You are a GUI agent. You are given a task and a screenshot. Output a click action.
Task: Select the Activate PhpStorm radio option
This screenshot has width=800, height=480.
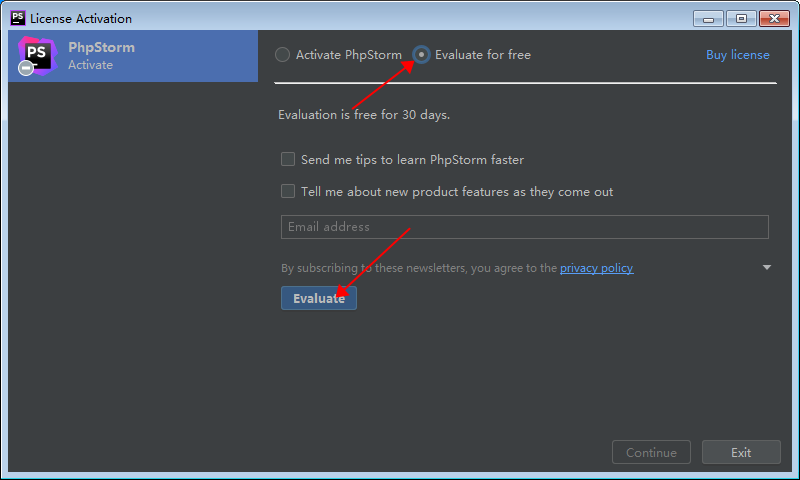[283, 55]
